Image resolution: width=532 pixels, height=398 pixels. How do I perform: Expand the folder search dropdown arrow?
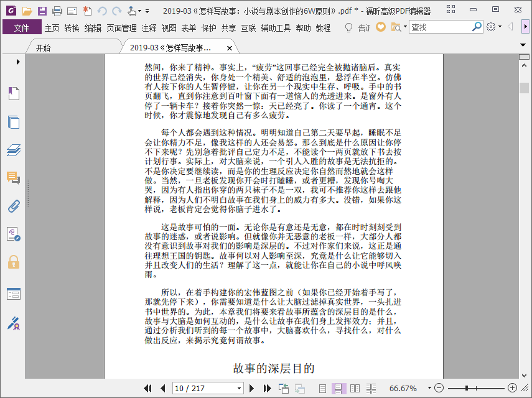click(405, 27)
